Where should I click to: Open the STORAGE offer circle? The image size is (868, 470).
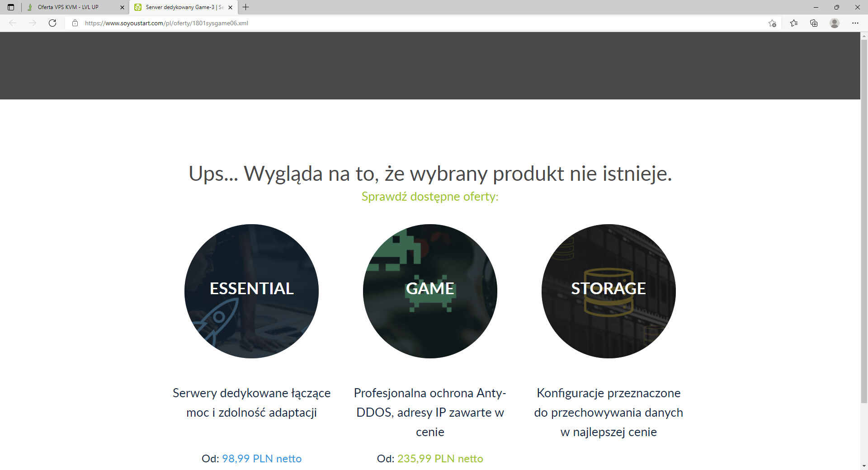point(609,291)
